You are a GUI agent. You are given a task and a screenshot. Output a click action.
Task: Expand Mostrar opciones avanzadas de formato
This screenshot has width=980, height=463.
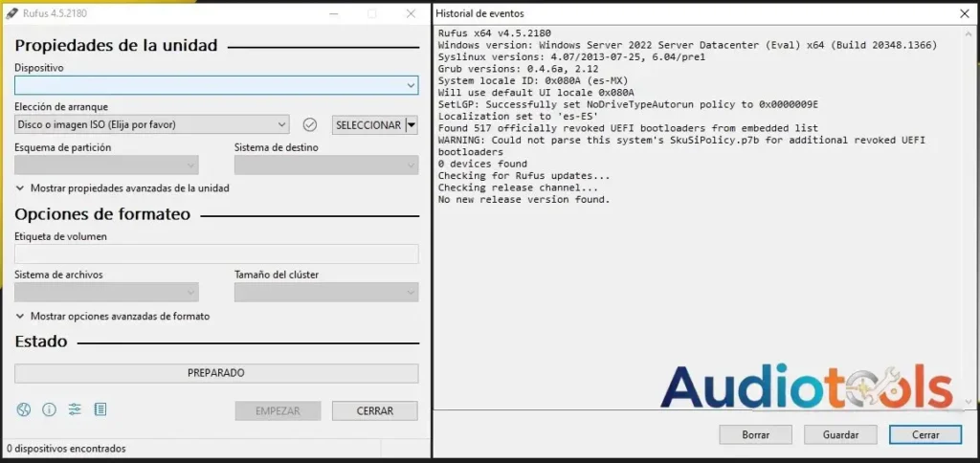113,317
